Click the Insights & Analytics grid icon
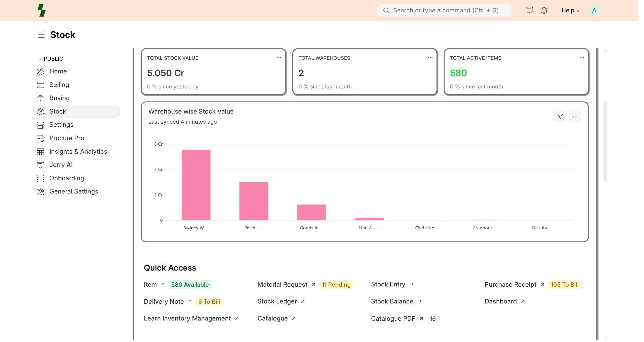This screenshot has height=342, width=644. coord(41,152)
